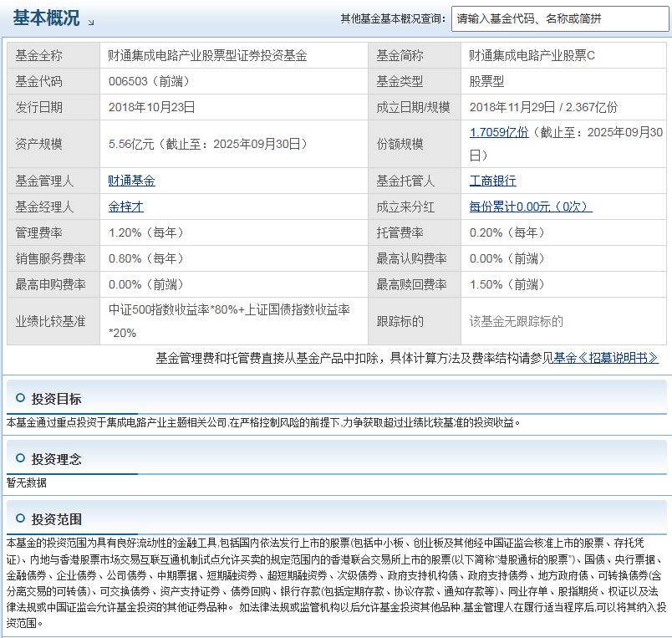Select the 发行日期 label cell
Screen dimensions: 672x638
(x=53, y=107)
